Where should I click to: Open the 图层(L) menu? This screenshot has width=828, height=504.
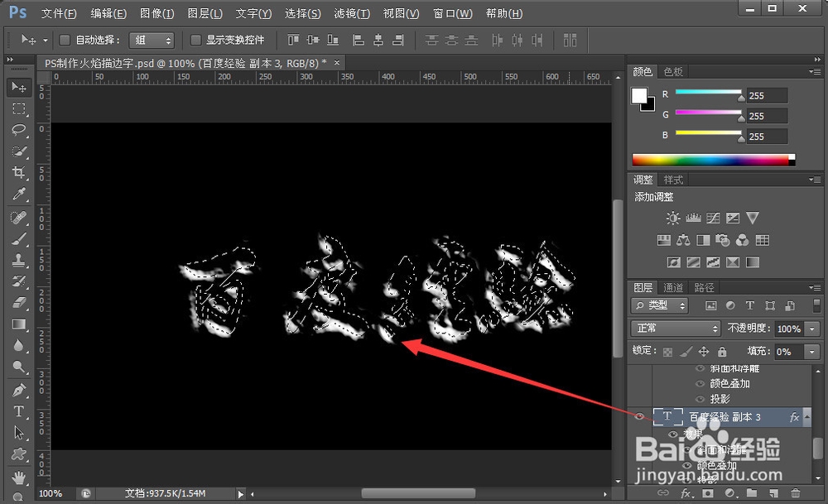[x=205, y=14]
